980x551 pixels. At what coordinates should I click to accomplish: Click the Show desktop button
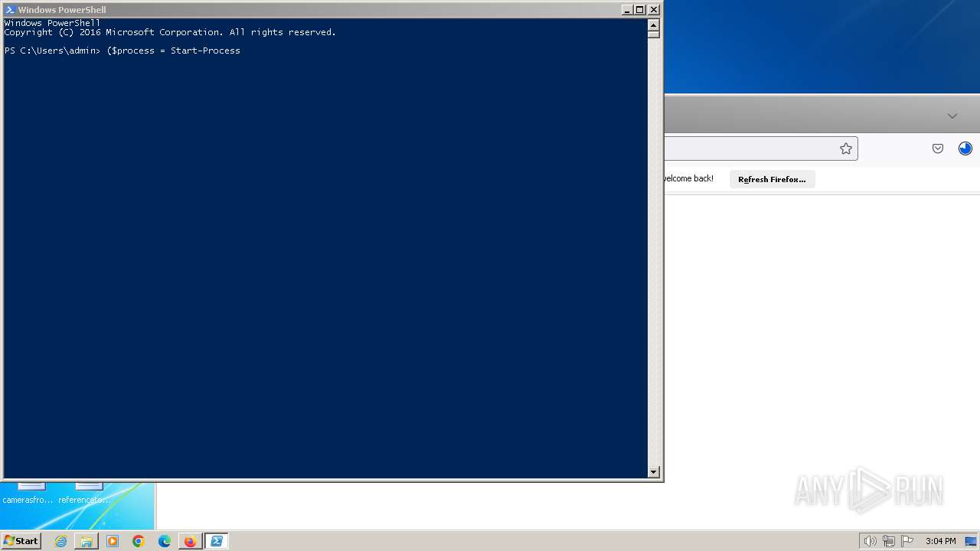[x=971, y=541]
